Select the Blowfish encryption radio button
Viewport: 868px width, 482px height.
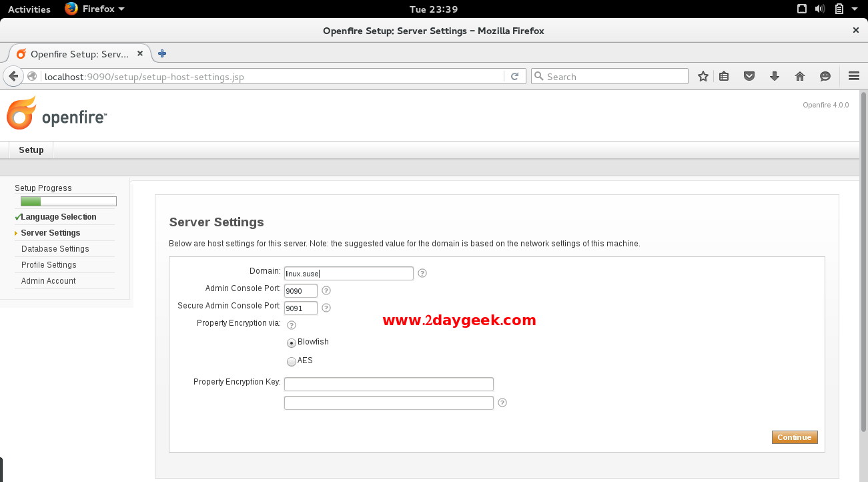tap(291, 342)
